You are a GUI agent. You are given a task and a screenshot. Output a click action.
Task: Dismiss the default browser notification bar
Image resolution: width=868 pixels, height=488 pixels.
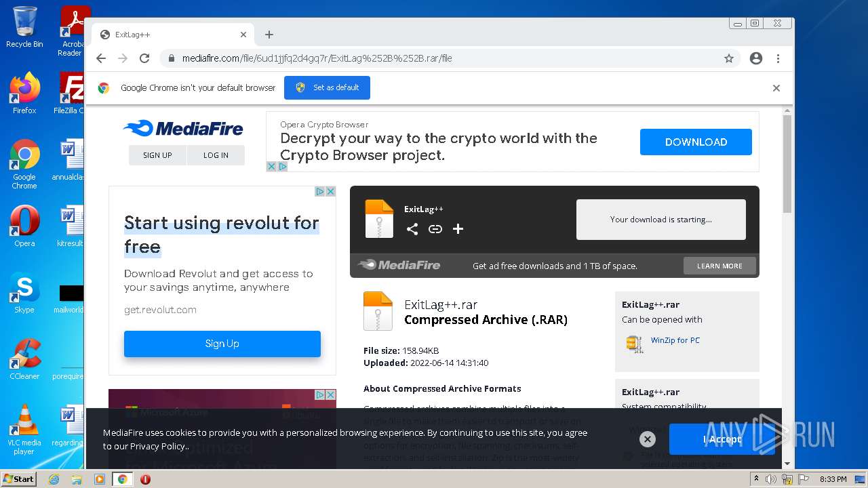click(776, 88)
